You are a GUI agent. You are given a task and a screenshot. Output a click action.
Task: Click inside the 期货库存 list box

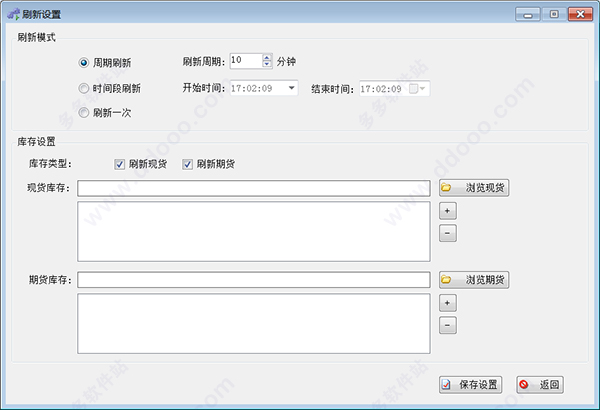pos(254,323)
